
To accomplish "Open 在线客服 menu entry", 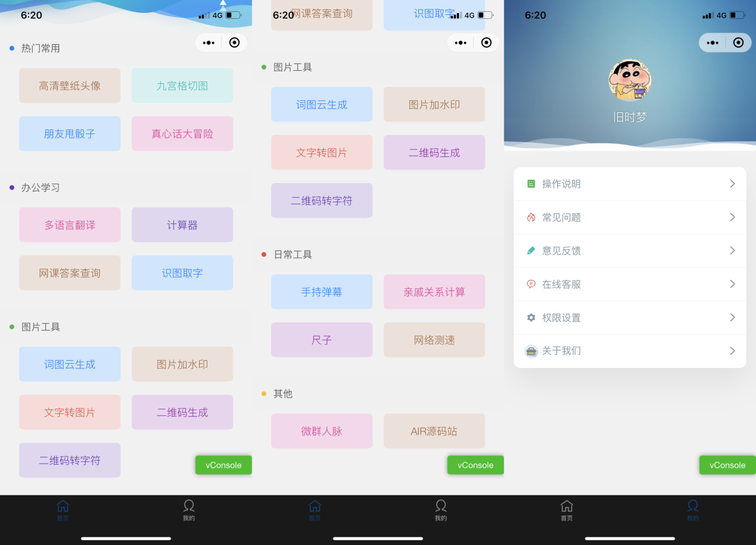I will coord(630,284).
